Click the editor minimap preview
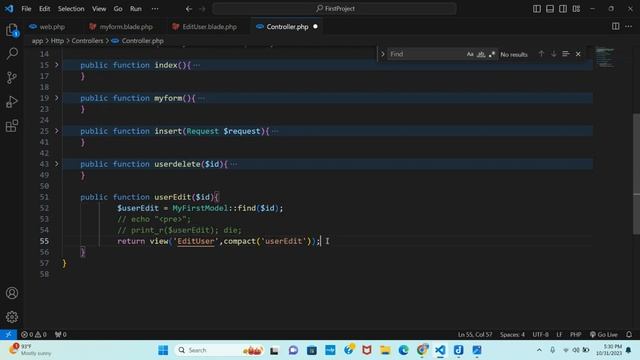This screenshot has height=360, width=640. [605, 58]
